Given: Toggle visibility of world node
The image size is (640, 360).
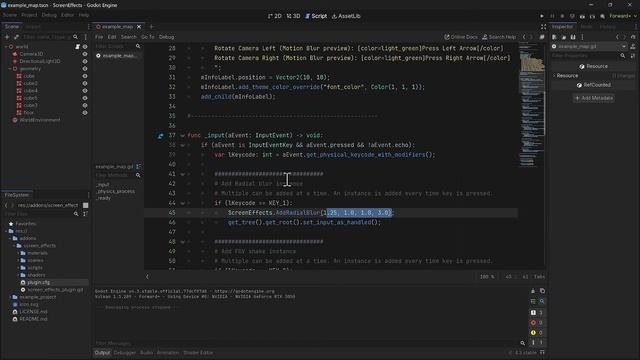Looking at the screenshot, I should point(85,47).
